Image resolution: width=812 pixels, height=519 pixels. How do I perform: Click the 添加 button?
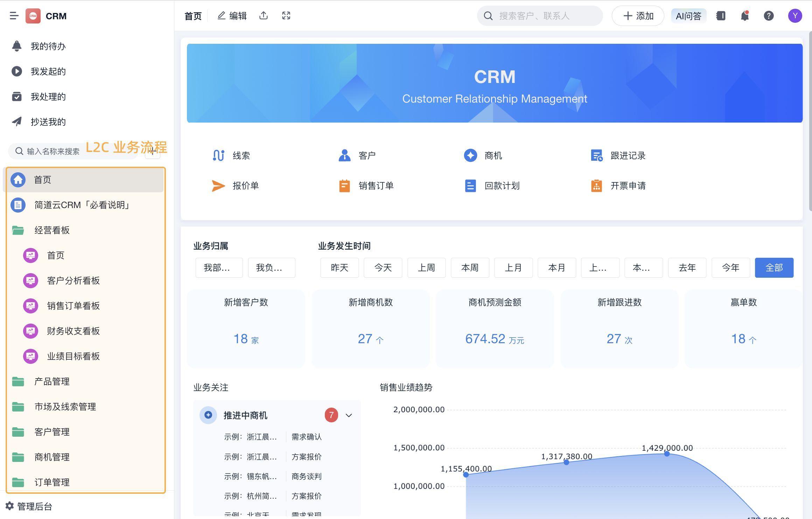pyautogui.click(x=638, y=16)
